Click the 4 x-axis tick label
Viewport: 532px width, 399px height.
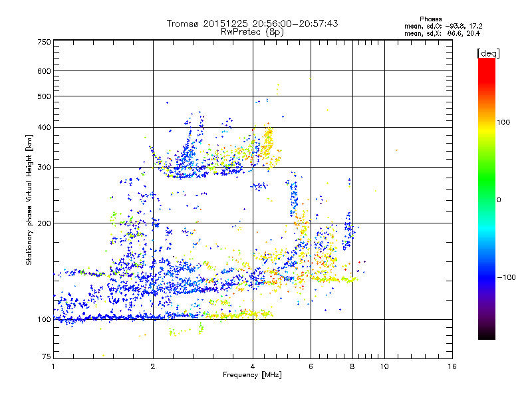[x=253, y=366]
